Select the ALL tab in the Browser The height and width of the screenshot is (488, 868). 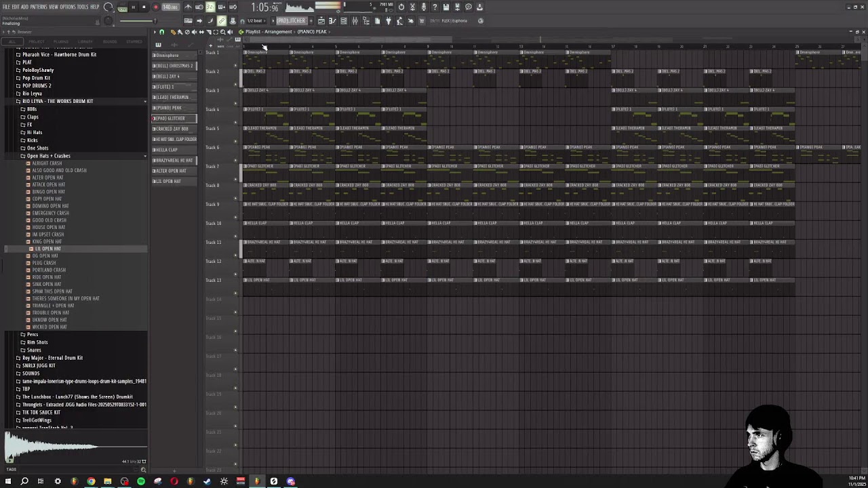(12, 41)
